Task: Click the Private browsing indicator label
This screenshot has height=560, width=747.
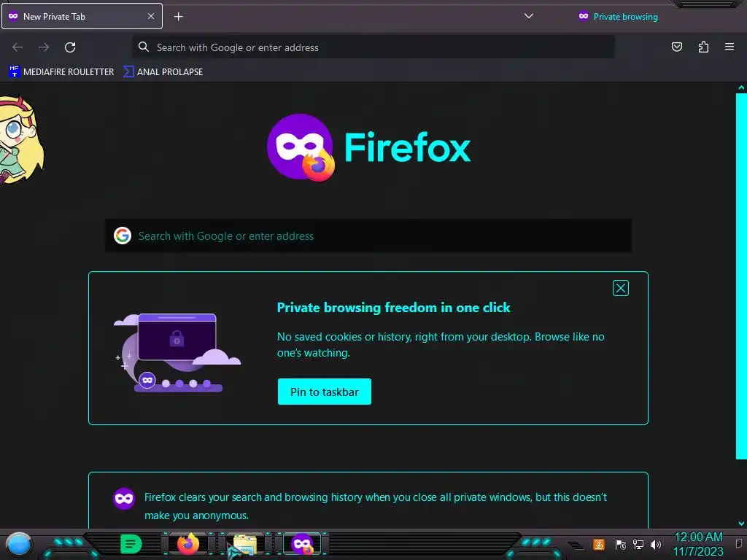Action: pyautogui.click(x=618, y=17)
